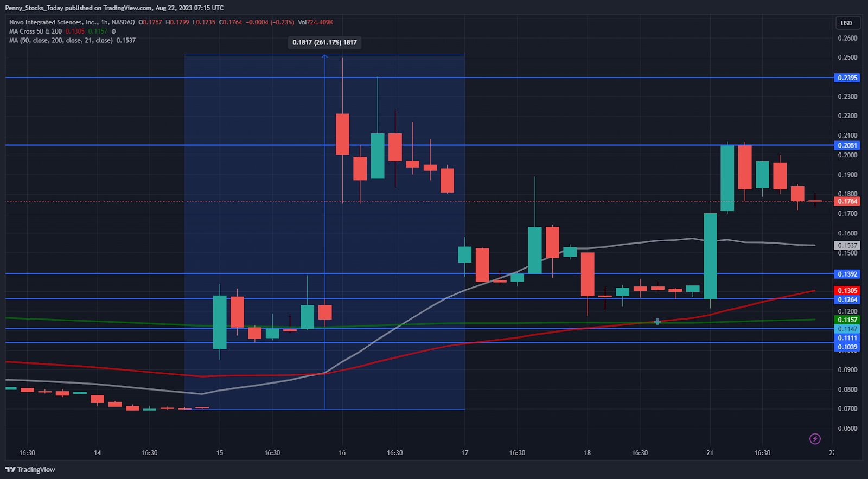
Task: Click the 0.2500 price axis tick
Action: [847, 58]
